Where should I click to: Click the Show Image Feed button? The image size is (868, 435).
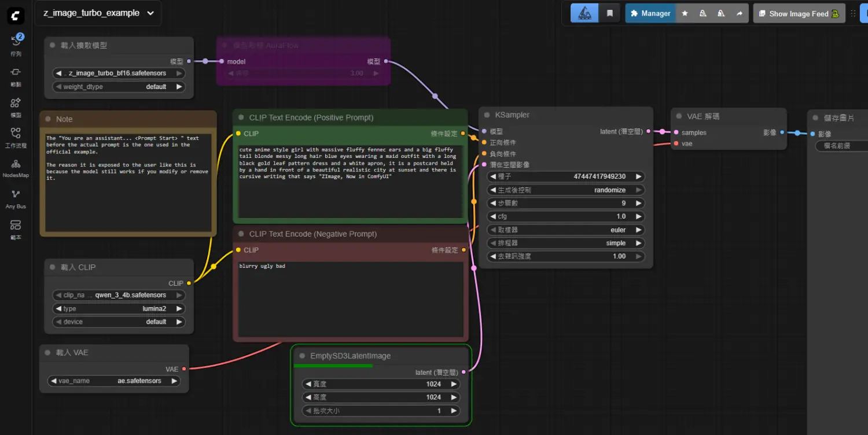pos(798,13)
